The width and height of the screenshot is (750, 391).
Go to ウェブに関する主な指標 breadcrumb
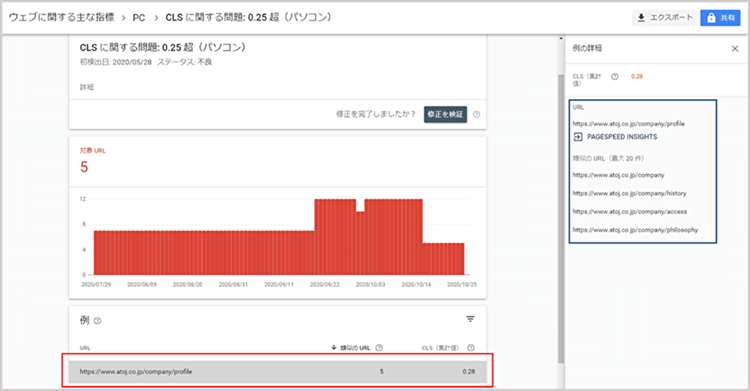(62, 17)
